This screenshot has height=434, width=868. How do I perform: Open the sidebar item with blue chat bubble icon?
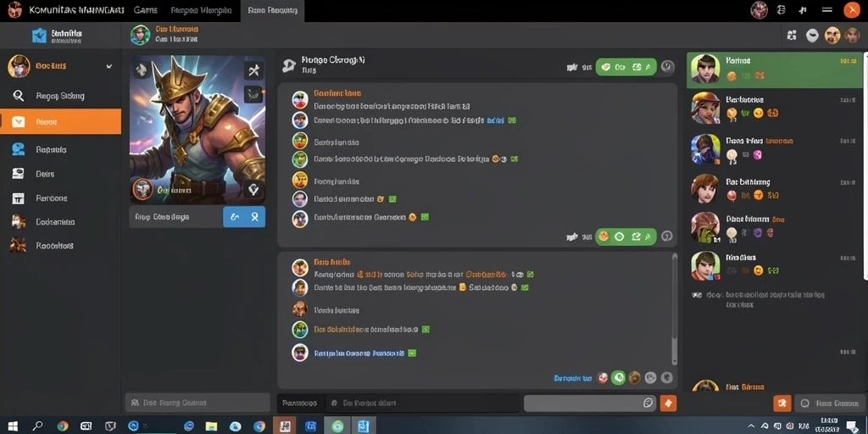click(x=60, y=149)
